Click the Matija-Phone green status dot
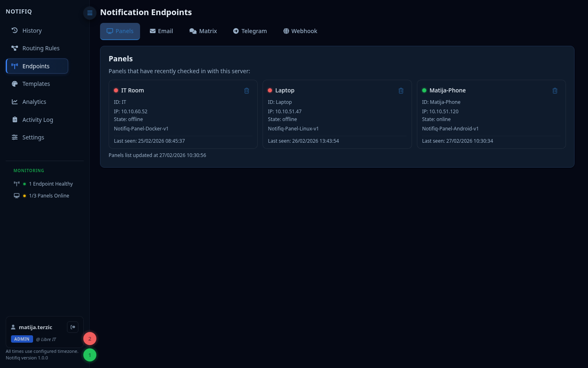Image resolution: width=588 pixels, height=368 pixels. coord(424,90)
